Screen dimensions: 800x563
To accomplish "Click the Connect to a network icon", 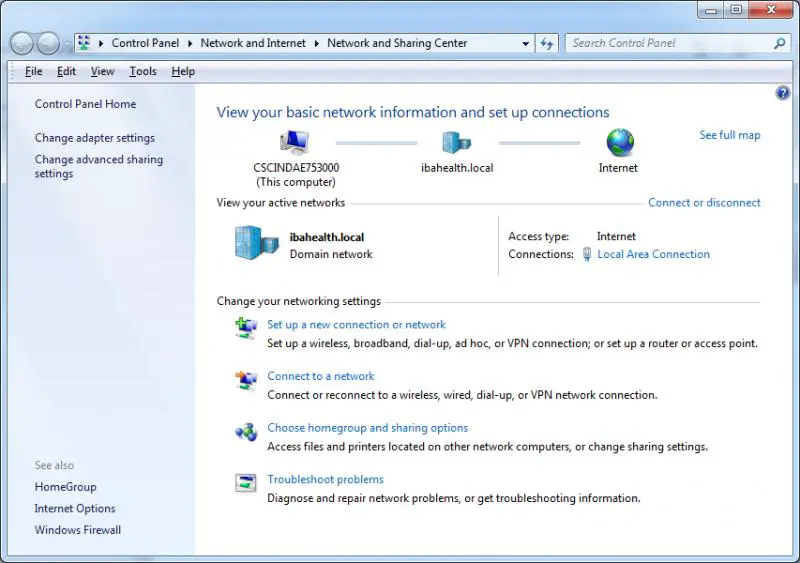I will [x=246, y=380].
